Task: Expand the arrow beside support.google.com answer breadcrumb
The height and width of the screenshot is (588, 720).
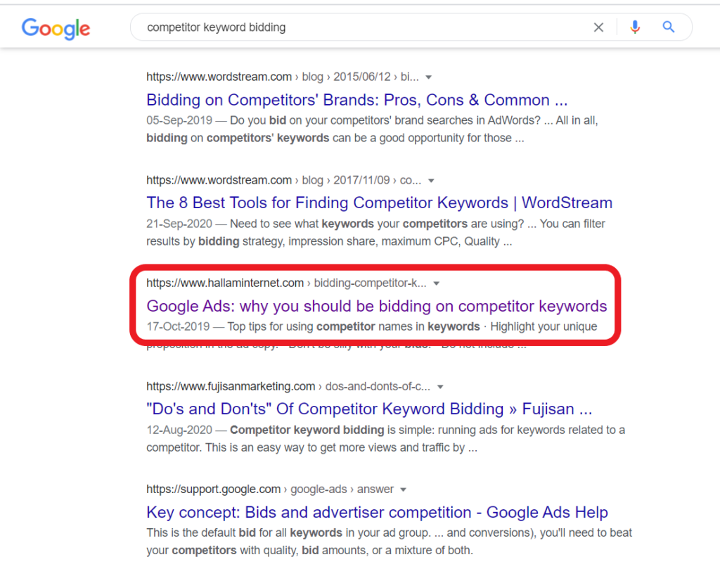Action: [403, 489]
